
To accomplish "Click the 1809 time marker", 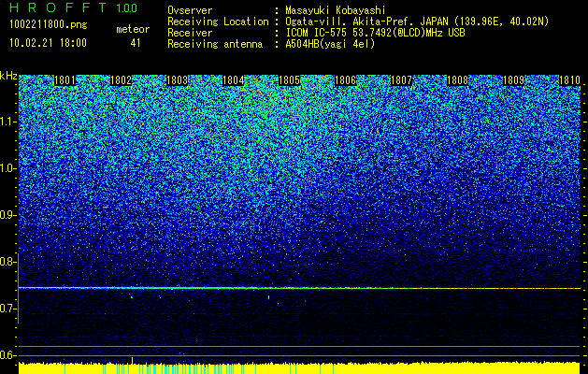I will 513,80.
